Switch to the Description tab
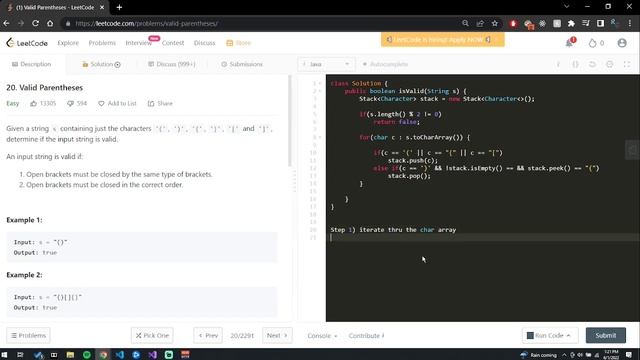 31,64
